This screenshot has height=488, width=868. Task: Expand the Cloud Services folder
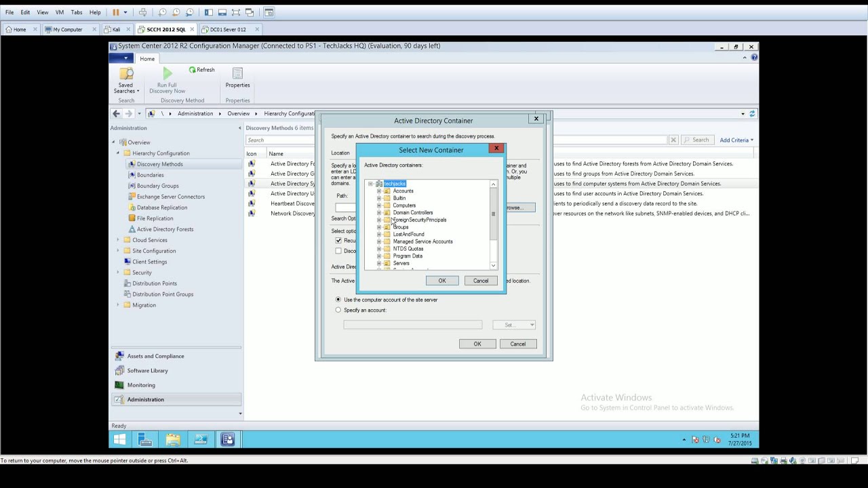tap(117, 240)
